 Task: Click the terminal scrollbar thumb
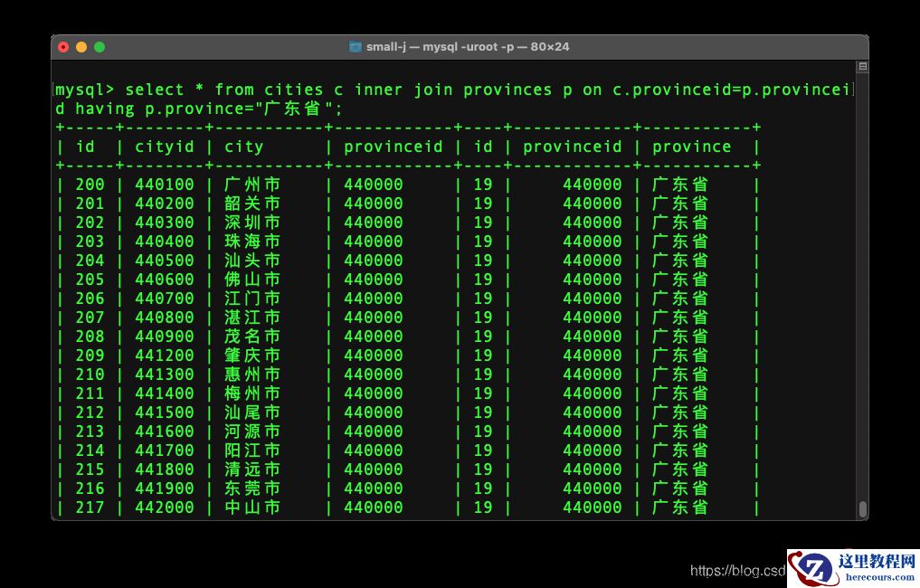click(x=862, y=508)
